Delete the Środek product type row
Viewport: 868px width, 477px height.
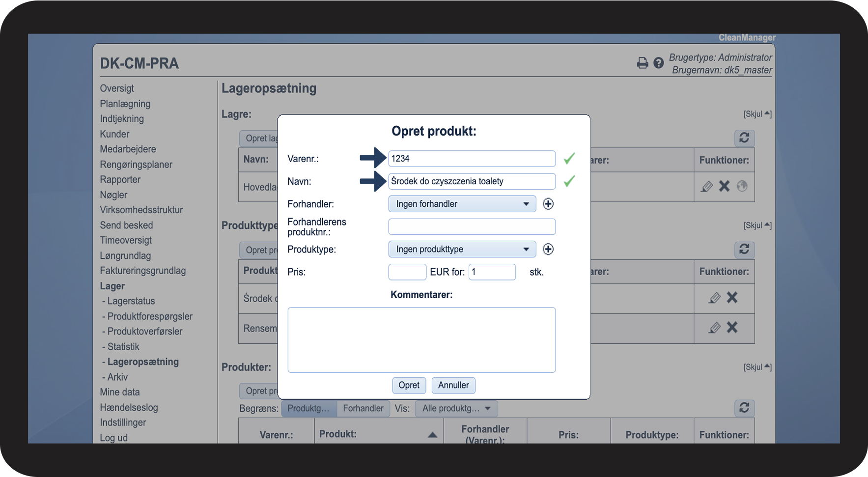tap(732, 298)
